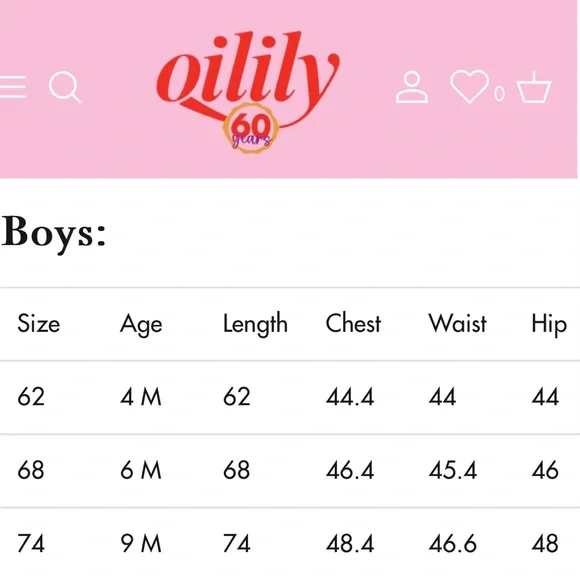The height and width of the screenshot is (580, 580).
Task: Select the Size column header
Action: 38,324
